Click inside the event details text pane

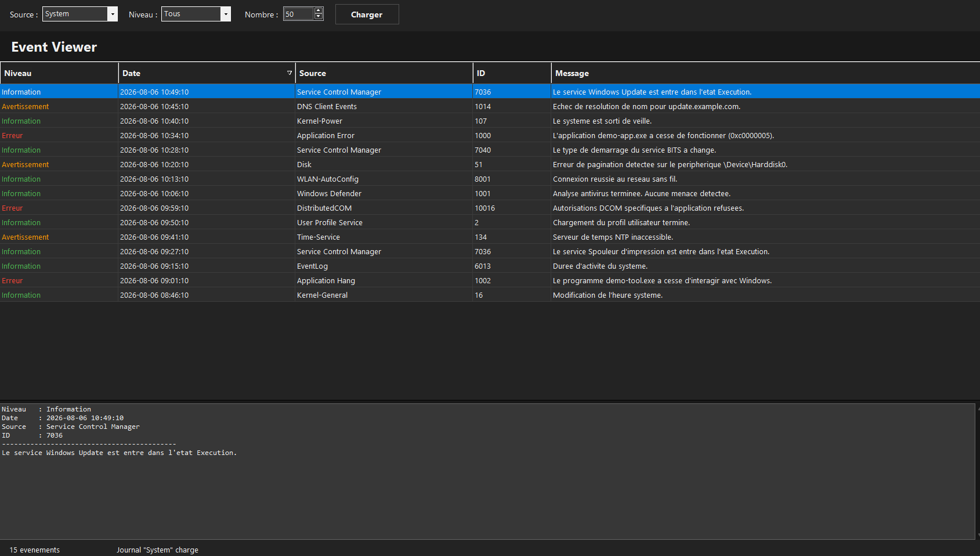(x=487, y=471)
